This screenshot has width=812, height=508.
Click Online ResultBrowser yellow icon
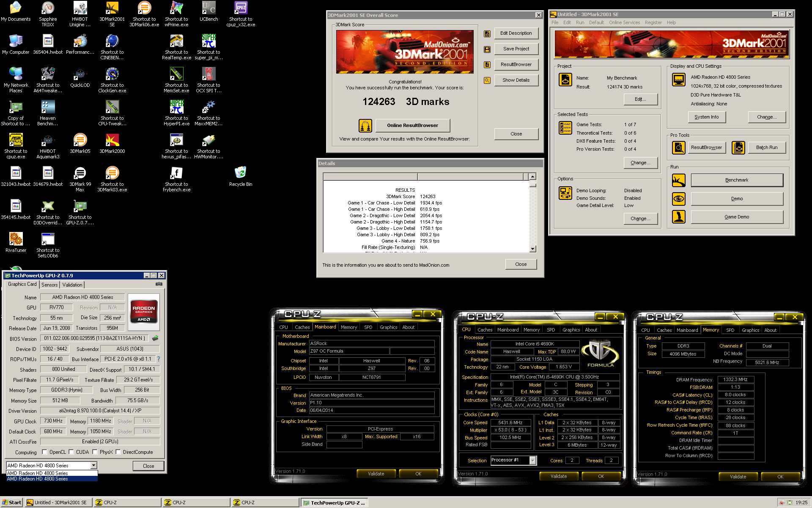(x=365, y=126)
